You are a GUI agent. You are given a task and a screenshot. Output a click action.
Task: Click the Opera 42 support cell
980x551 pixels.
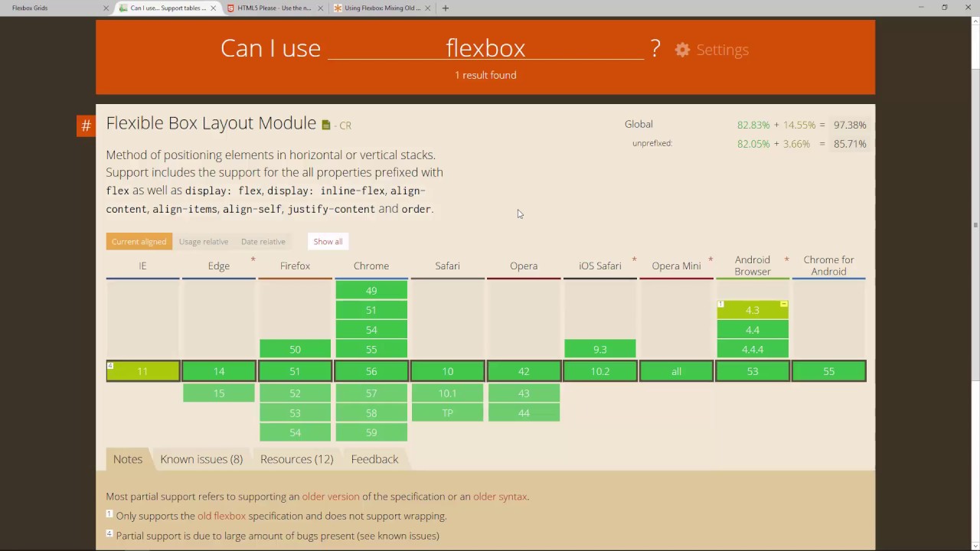[x=524, y=371]
